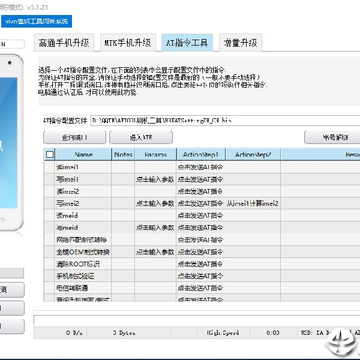Click 点击发送AT指令 in the 读imei2 row
Viewport: 360px width, 360px height.
click(x=200, y=191)
